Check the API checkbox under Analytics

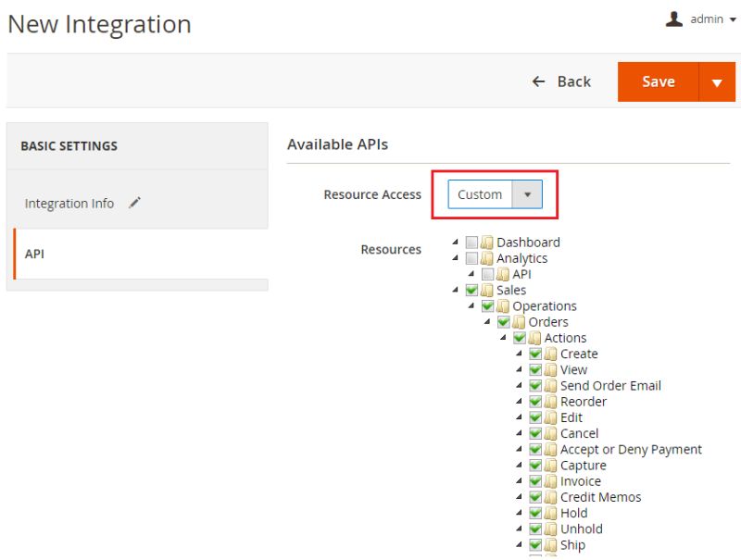pyautogui.click(x=488, y=274)
